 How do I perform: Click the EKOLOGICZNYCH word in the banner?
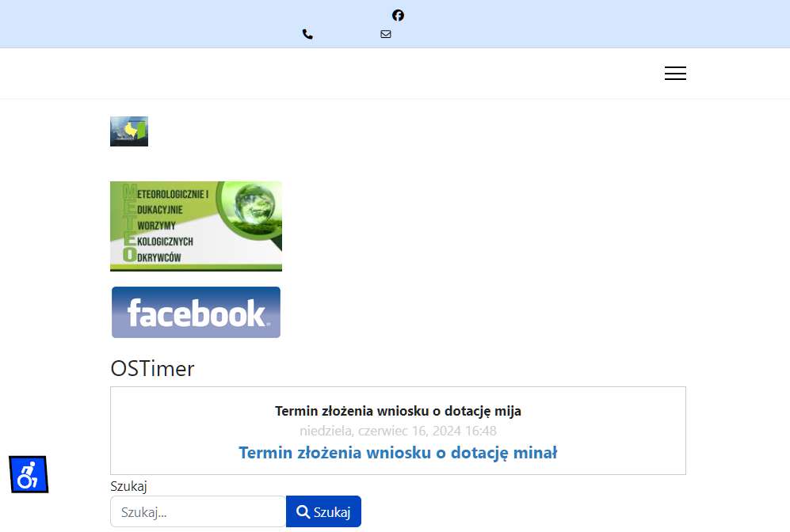[x=158, y=241]
